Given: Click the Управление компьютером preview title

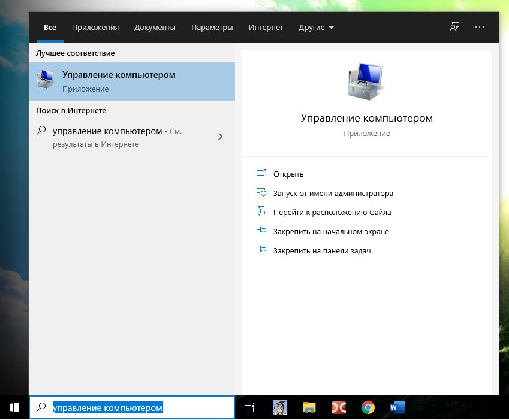Looking at the screenshot, I should 366,118.
